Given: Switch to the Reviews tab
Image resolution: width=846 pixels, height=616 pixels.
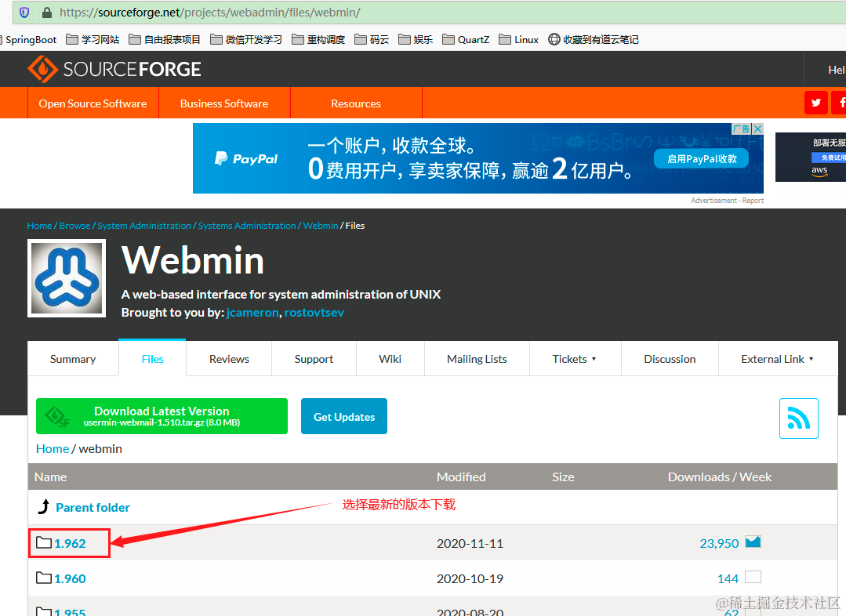Looking at the screenshot, I should pyautogui.click(x=229, y=359).
